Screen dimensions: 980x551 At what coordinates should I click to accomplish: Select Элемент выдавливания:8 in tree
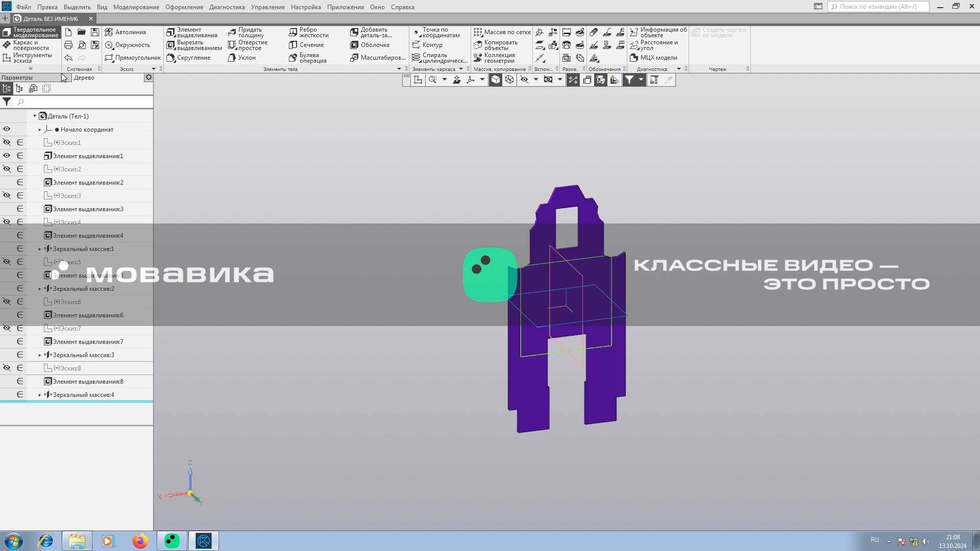tap(88, 382)
